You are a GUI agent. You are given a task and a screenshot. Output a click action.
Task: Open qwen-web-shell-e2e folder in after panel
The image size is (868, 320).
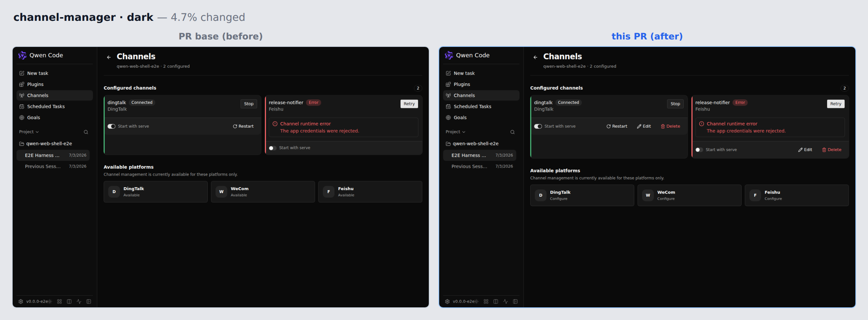pos(472,144)
